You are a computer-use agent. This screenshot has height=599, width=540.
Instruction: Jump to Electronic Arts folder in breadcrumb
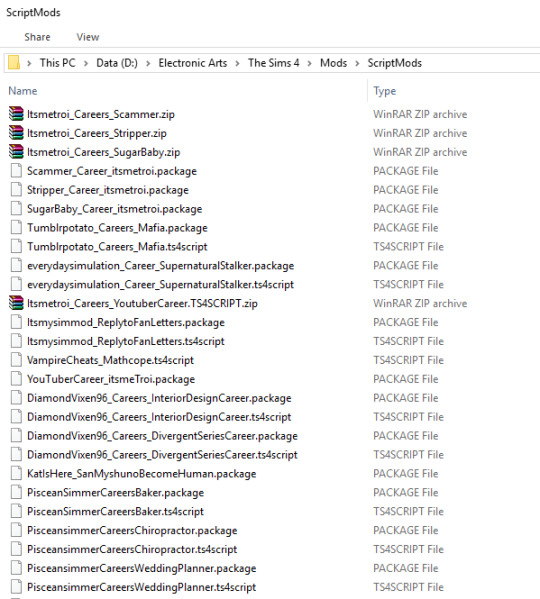[x=193, y=63]
